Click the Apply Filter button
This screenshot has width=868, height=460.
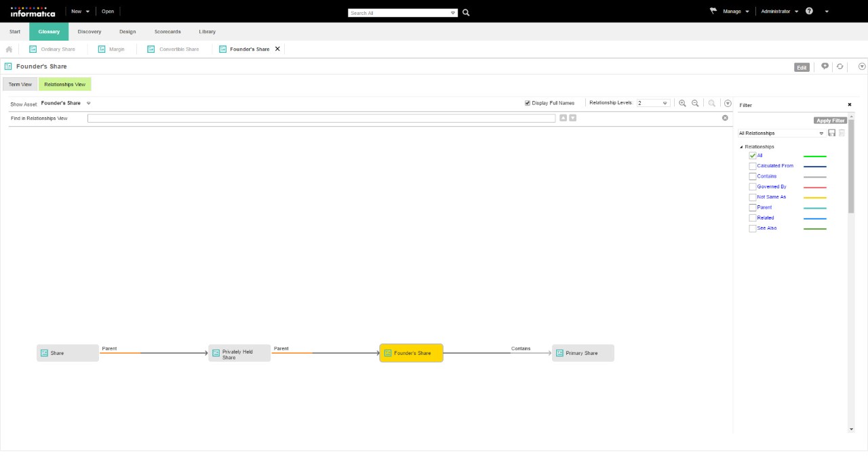click(x=830, y=121)
